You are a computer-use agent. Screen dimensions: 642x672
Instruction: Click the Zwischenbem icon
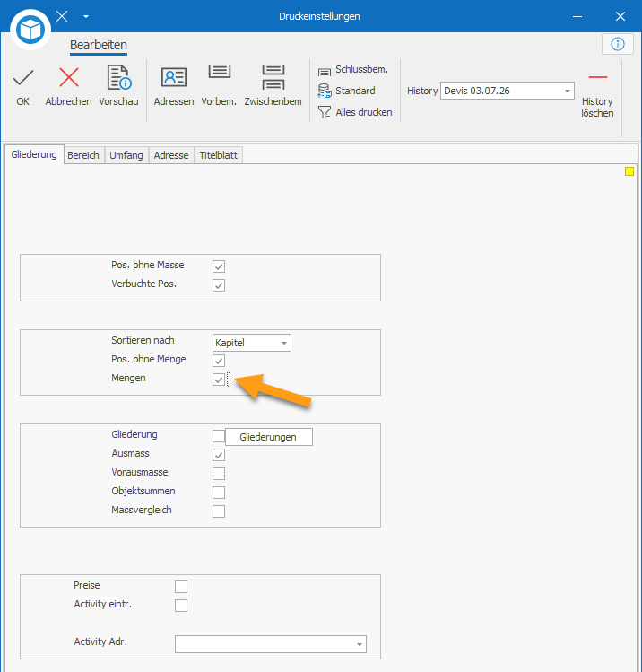click(x=273, y=77)
